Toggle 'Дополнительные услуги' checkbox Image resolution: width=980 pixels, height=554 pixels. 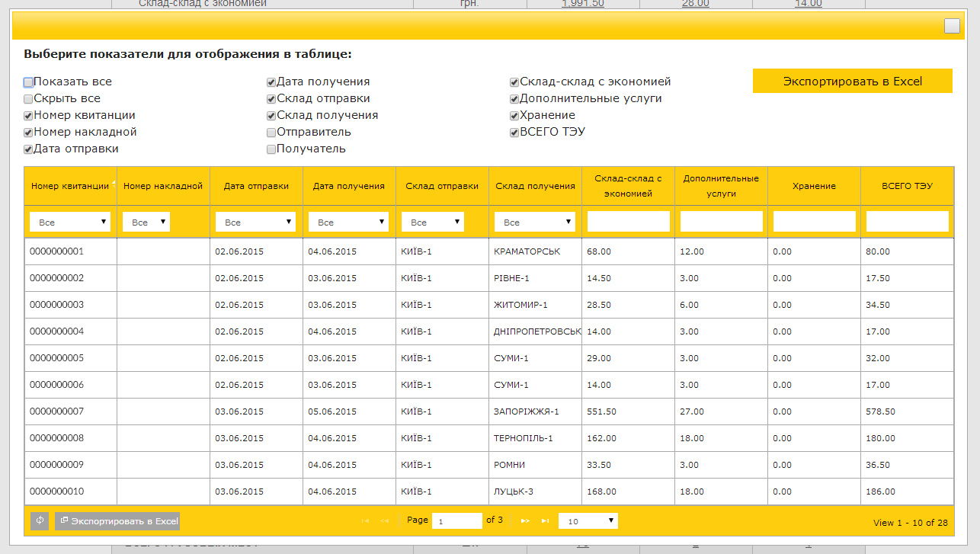[x=514, y=99]
